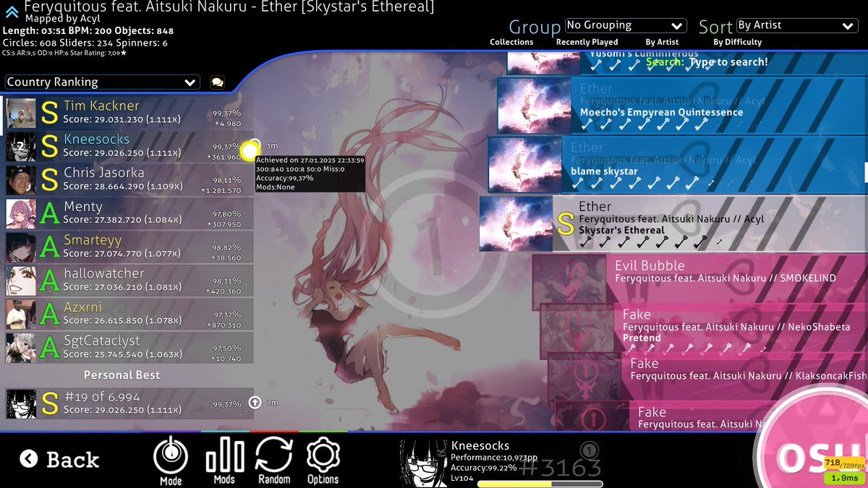Open Smarteyy's score entry
This screenshot has width=868, height=488.
pos(129,247)
